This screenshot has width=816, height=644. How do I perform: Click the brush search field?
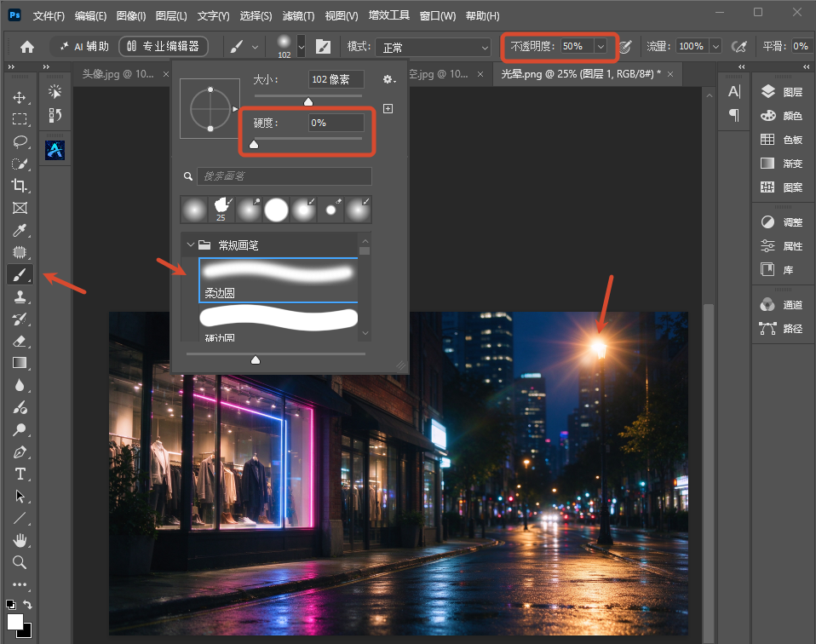pos(284,176)
